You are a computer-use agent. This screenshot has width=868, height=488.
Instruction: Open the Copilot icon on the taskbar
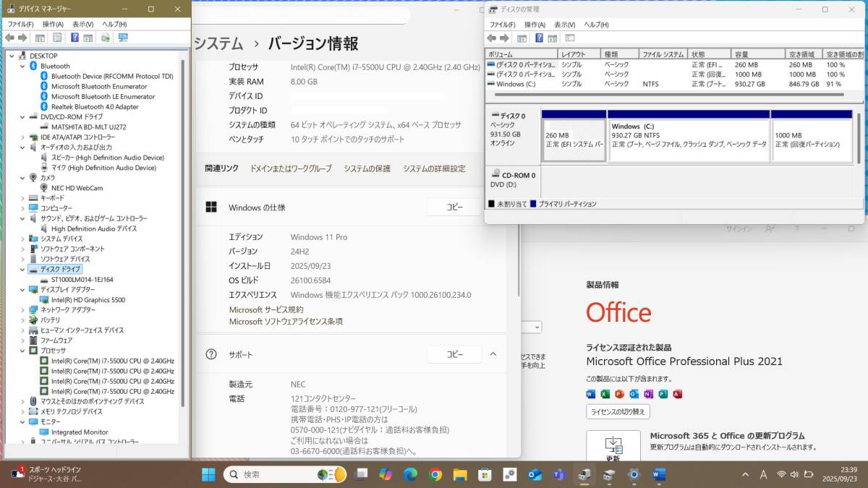coord(385,474)
